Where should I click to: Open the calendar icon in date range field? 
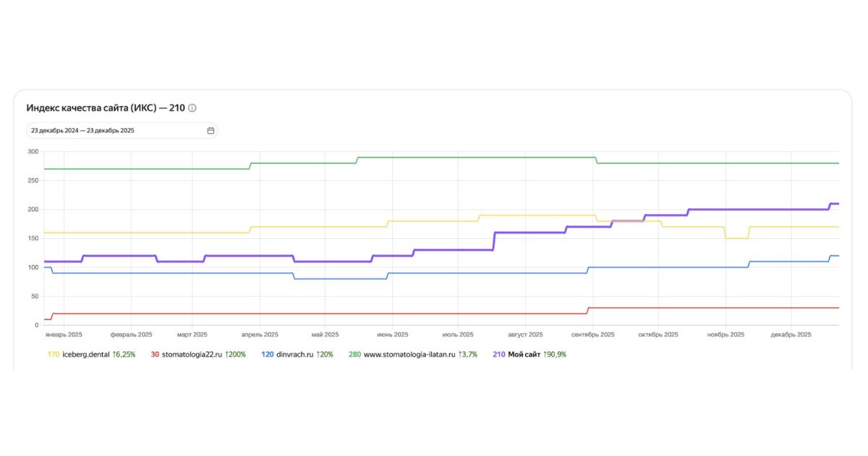point(210,131)
